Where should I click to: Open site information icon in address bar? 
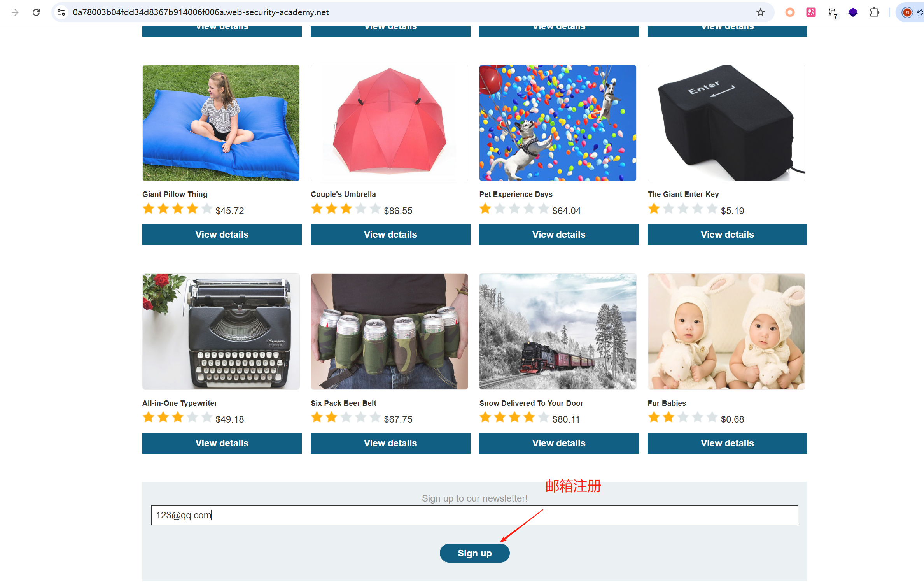pyautogui.click(x=61, y=12)
